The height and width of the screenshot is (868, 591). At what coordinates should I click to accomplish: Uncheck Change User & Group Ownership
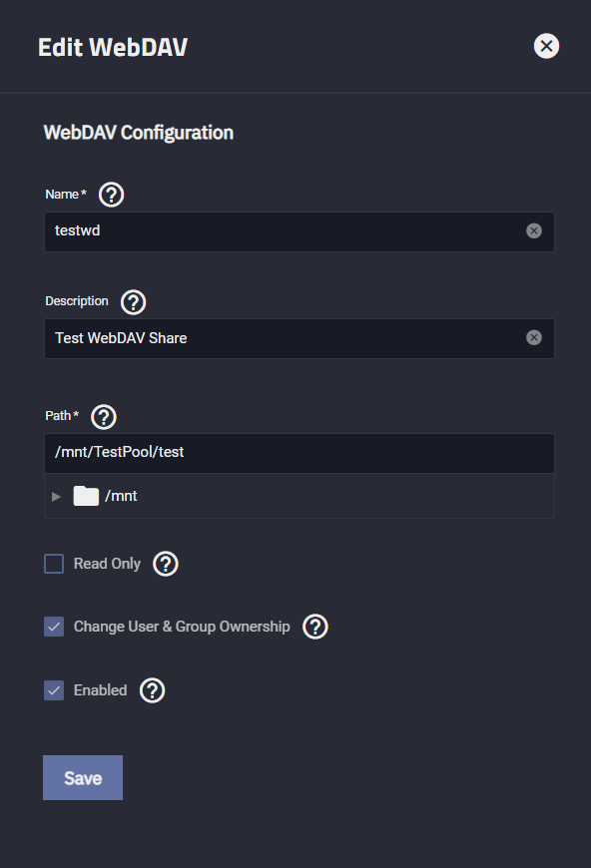54,627
